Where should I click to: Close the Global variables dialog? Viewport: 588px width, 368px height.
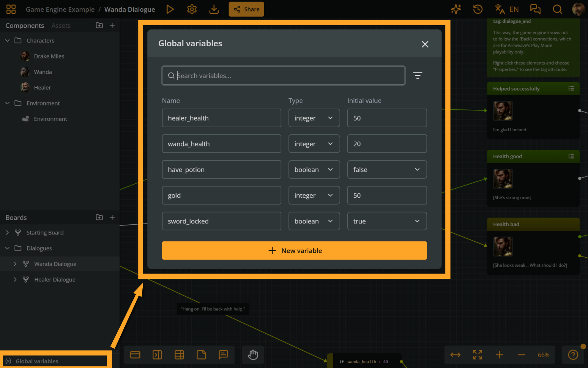click(x=425, y=44)
